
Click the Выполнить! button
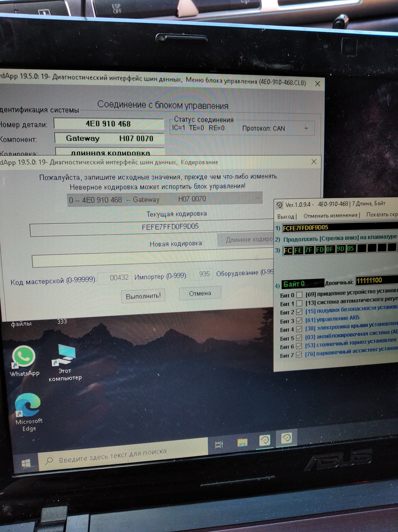coord(143,296)
